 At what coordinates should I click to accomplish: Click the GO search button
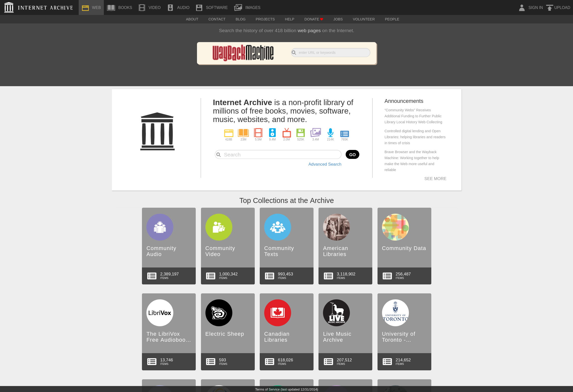pos(352,154)
